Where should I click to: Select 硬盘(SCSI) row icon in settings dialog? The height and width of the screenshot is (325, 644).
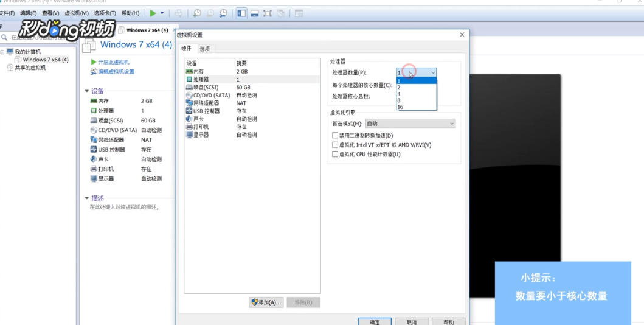click(189, 88)
